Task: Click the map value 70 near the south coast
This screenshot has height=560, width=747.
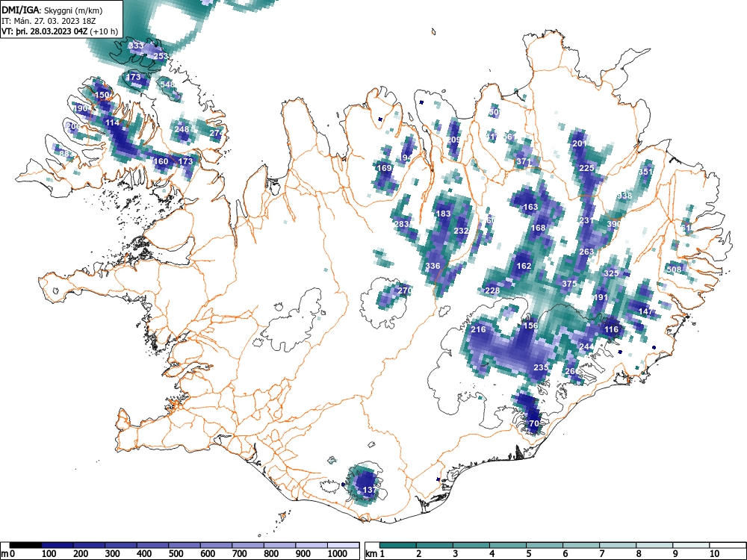Action: coord(534,423)
